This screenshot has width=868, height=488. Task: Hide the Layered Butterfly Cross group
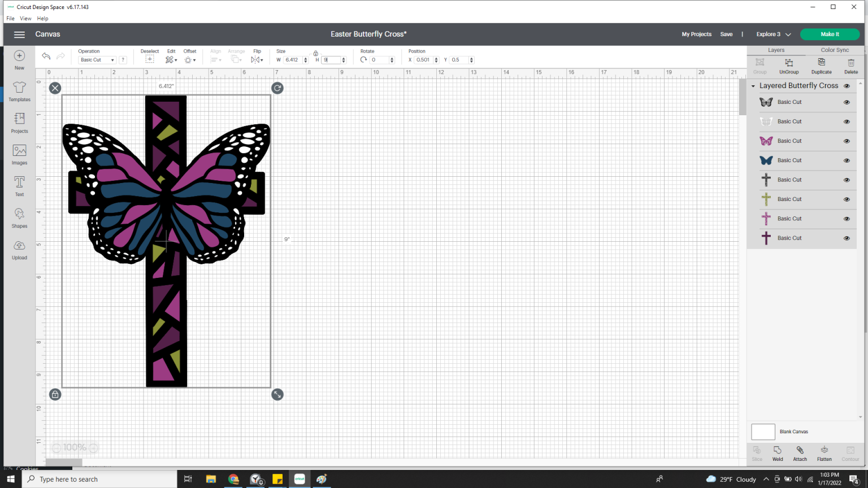pos(847,86)
